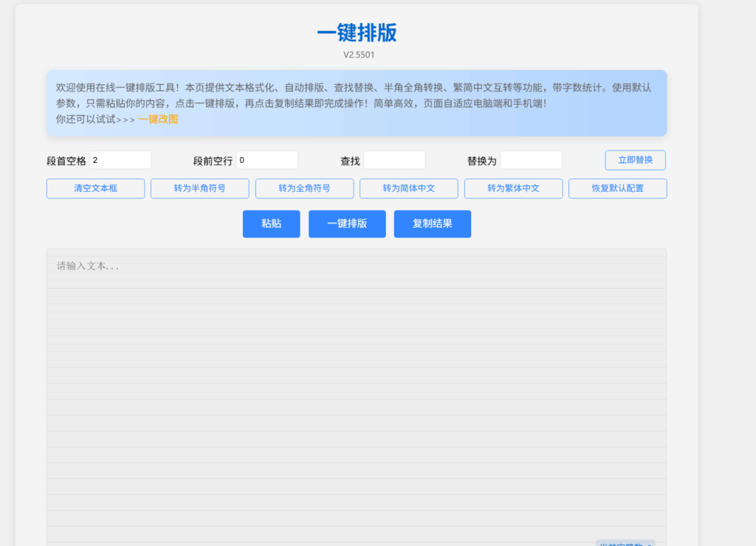Click the 替换为 label
The image size is (756, 546).
click(x=481, y=161)
